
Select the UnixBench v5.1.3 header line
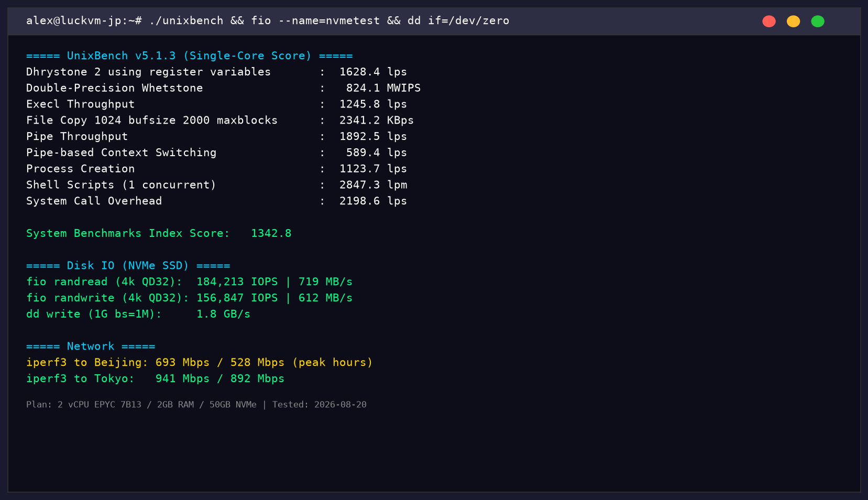coord(190,56)
